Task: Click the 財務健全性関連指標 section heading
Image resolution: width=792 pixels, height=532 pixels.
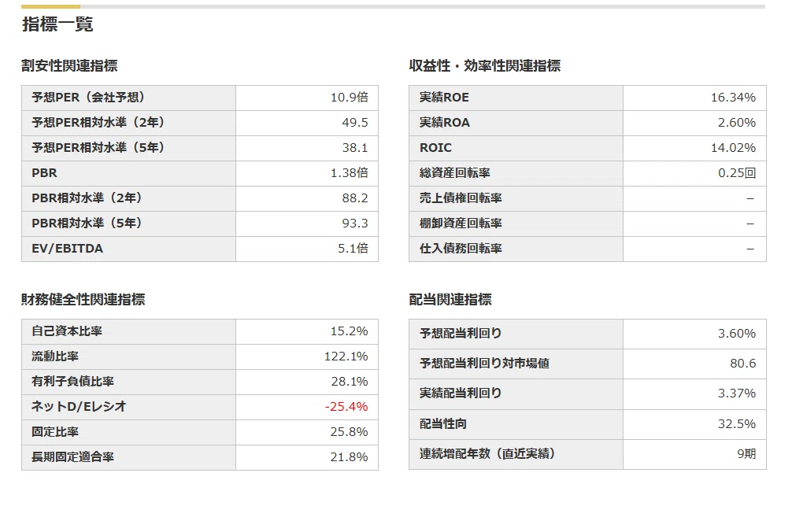Action: point(83,299)
